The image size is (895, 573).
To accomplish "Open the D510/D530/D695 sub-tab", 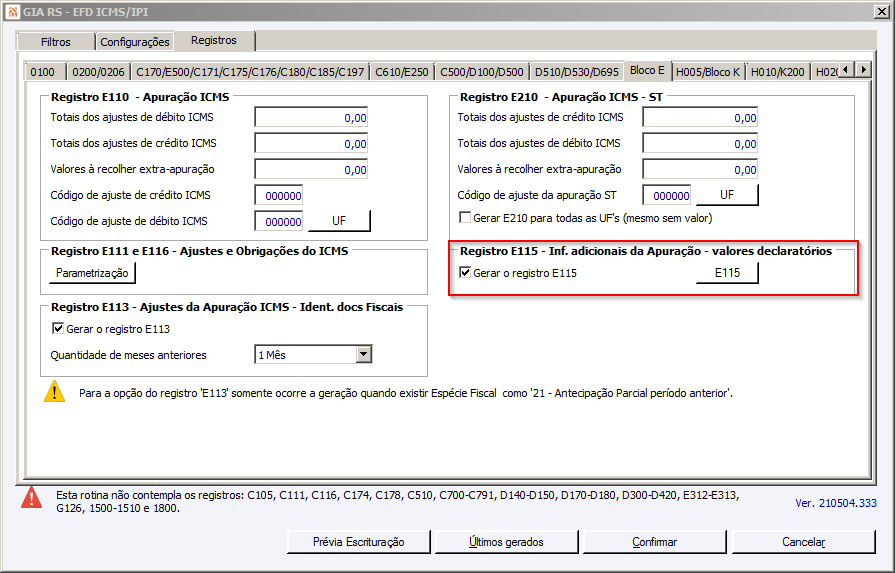I will 576,72.
